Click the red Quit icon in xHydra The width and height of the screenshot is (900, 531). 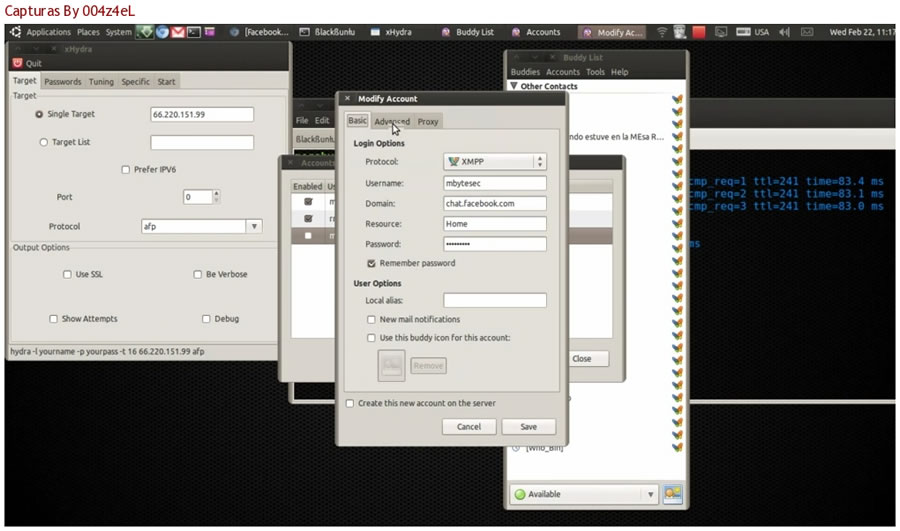(18, 63)
